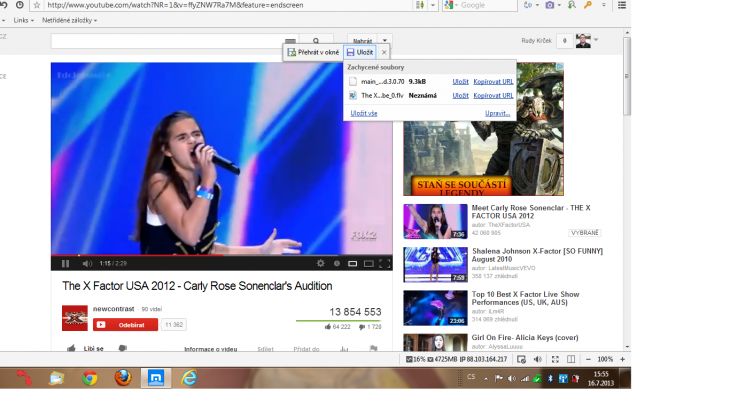Zoom out page with minus button

[588, 359]
